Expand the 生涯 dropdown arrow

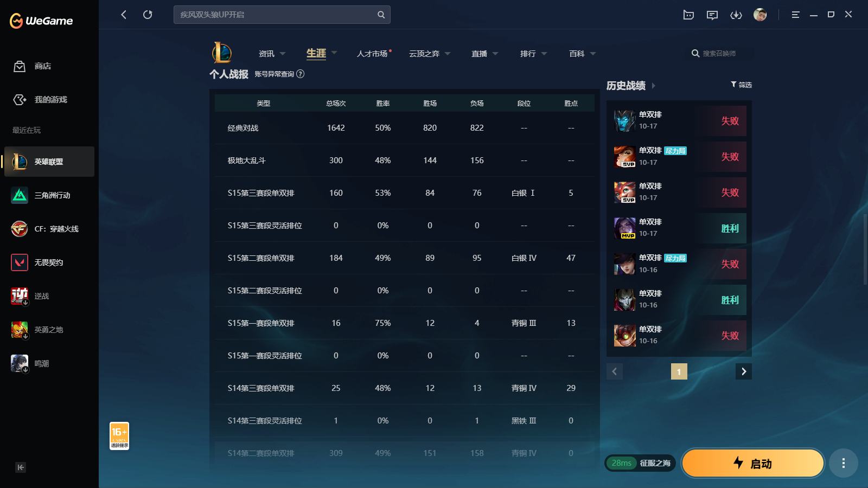click(x=334, y=53)
